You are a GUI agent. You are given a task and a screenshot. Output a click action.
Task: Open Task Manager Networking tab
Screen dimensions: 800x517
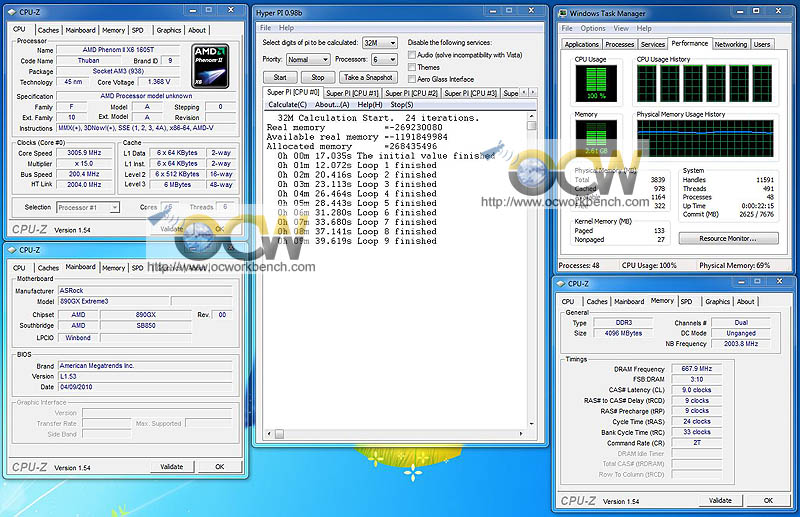tap(731, 44)
